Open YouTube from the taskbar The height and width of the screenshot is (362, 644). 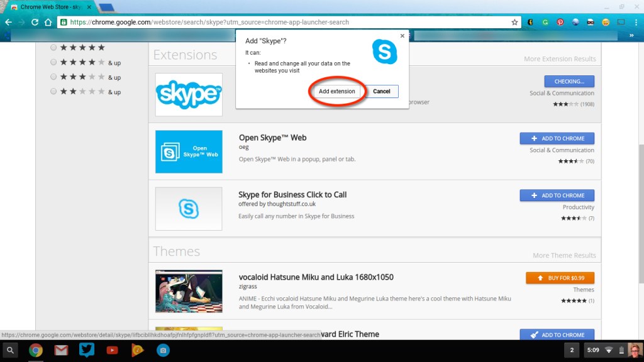point(112,351)
